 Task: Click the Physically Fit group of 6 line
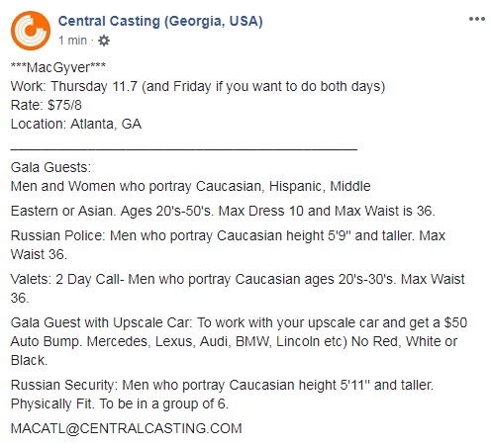coord(120,403)
